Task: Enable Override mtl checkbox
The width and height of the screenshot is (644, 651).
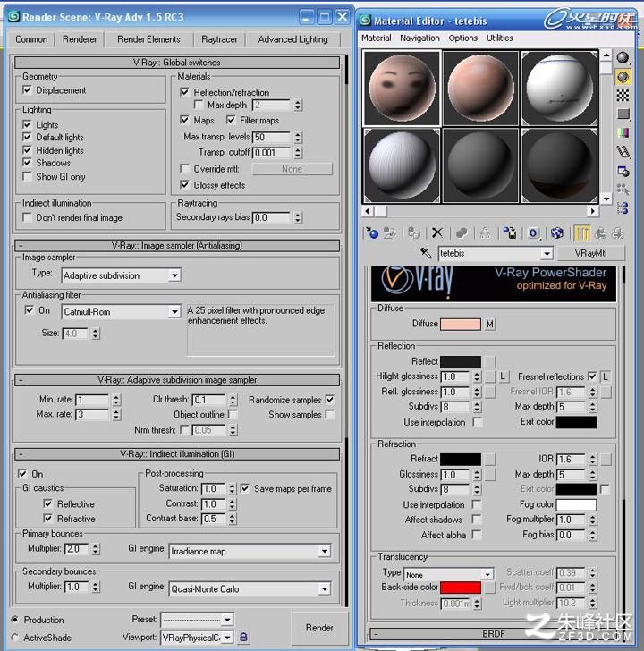Action: pos(184,168)
